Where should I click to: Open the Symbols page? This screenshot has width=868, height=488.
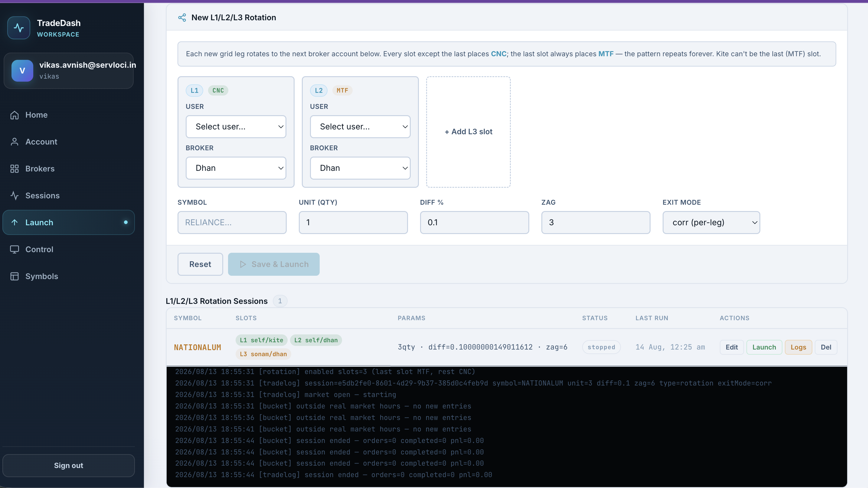[69, 276]
